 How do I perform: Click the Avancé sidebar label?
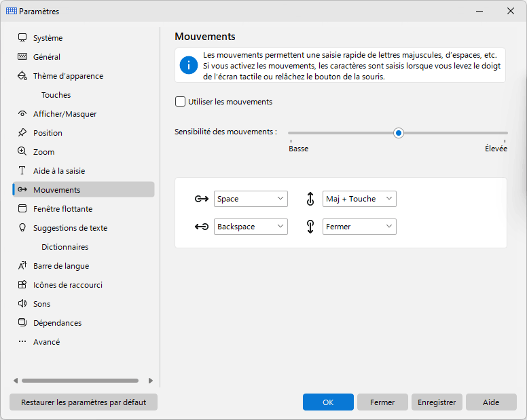47,342
